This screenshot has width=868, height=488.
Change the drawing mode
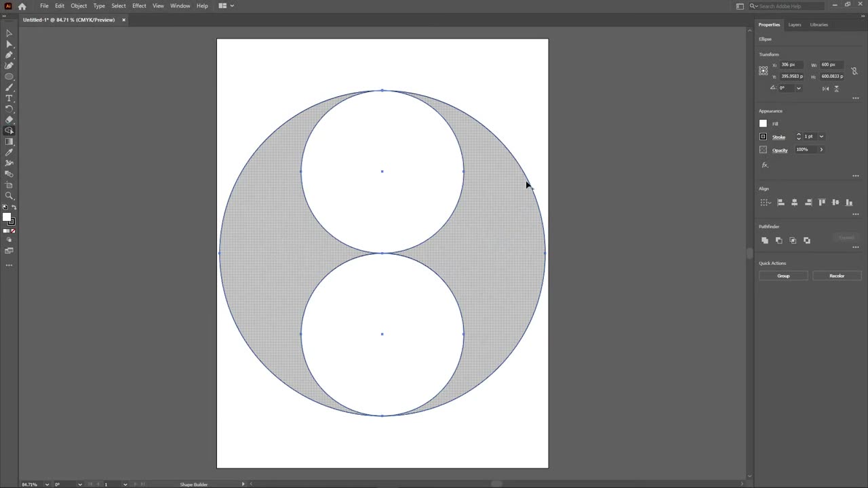pos(9,240)
